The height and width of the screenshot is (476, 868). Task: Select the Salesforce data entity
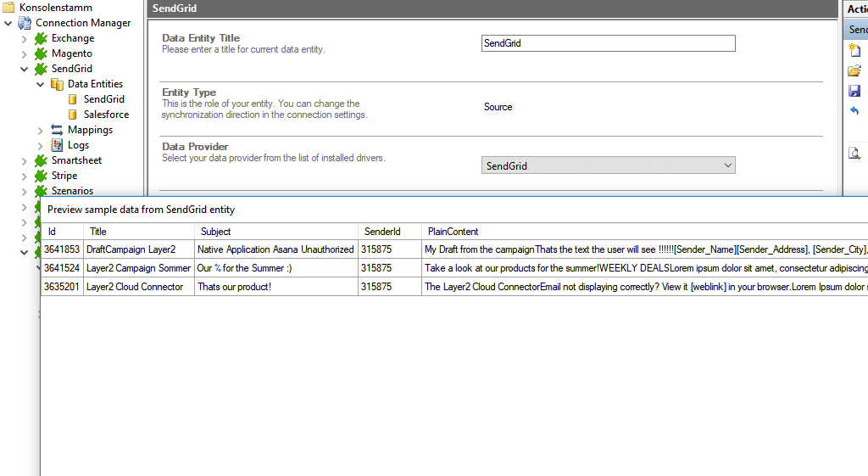106,115
